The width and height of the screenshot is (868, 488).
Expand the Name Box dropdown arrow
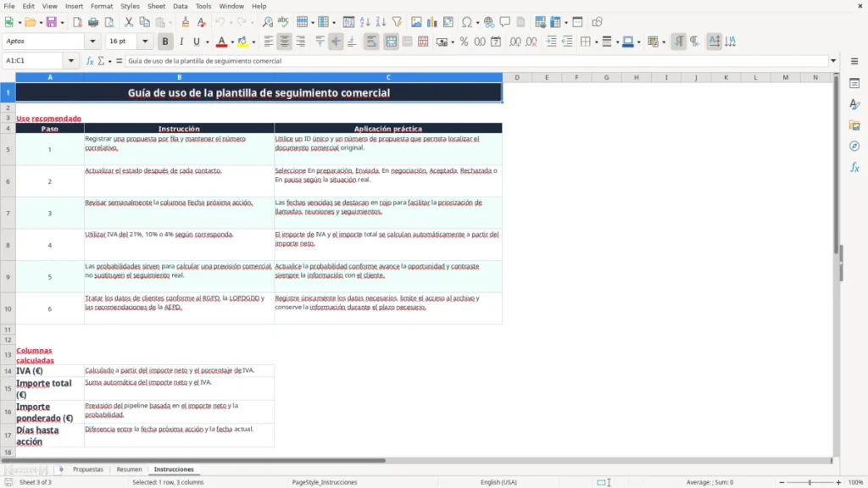[71, 61]
